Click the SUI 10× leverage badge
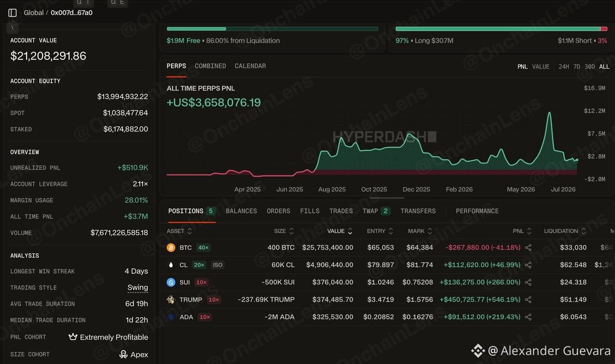 coord(201,283)
